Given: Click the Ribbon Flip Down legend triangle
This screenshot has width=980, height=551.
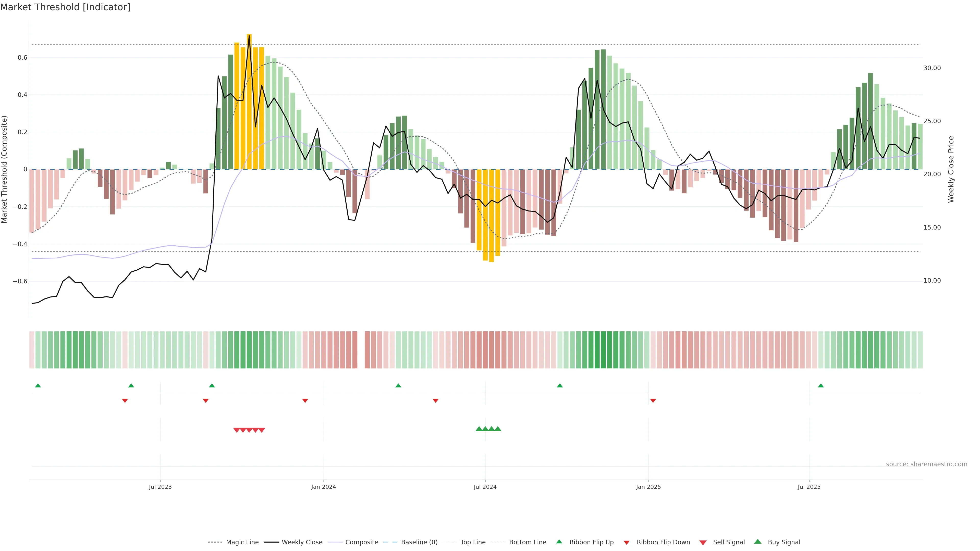Looking at the screenshot, I should click(x=627, y=543).
